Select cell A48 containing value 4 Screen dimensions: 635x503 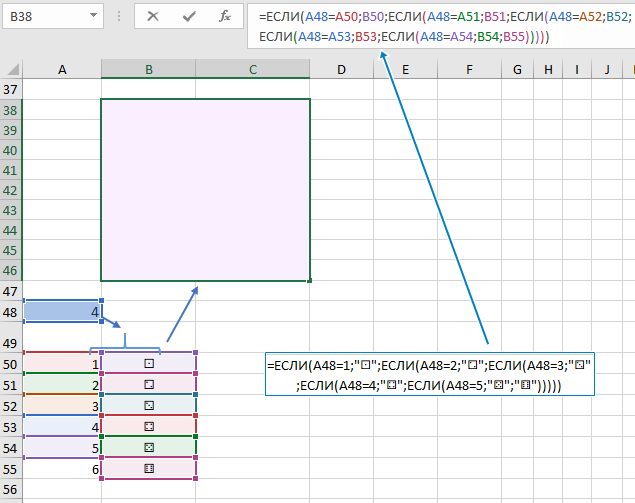click(62, 312)
